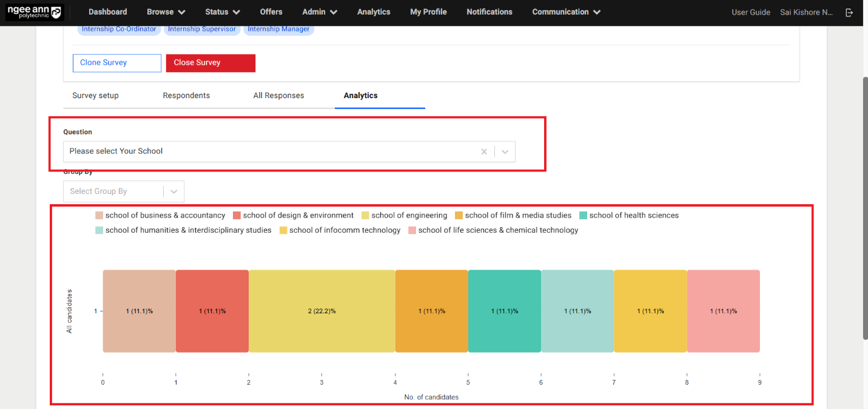Click the Internship Supervisor tag

(x=202, y=29)
